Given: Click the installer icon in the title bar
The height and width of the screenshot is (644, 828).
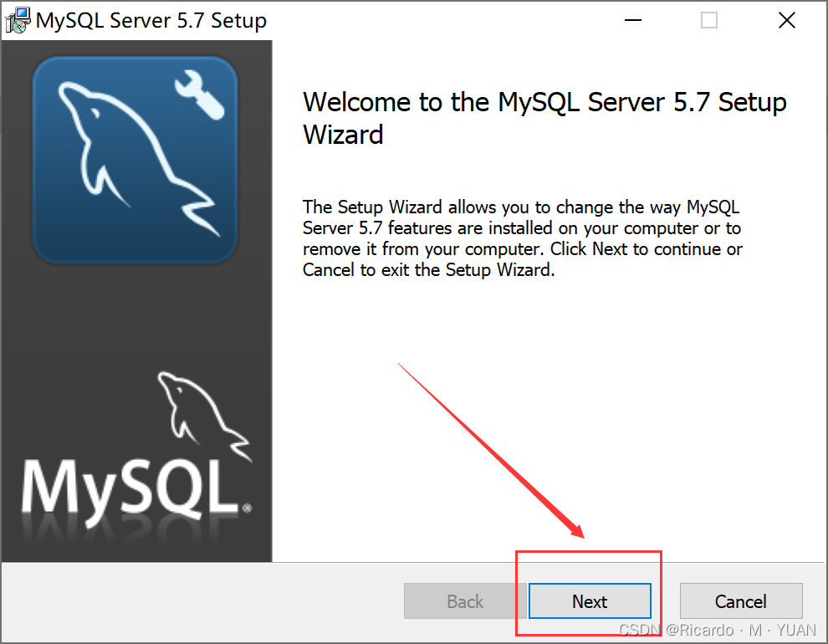Looking at the screenshot, I should (x=18, y=20).
